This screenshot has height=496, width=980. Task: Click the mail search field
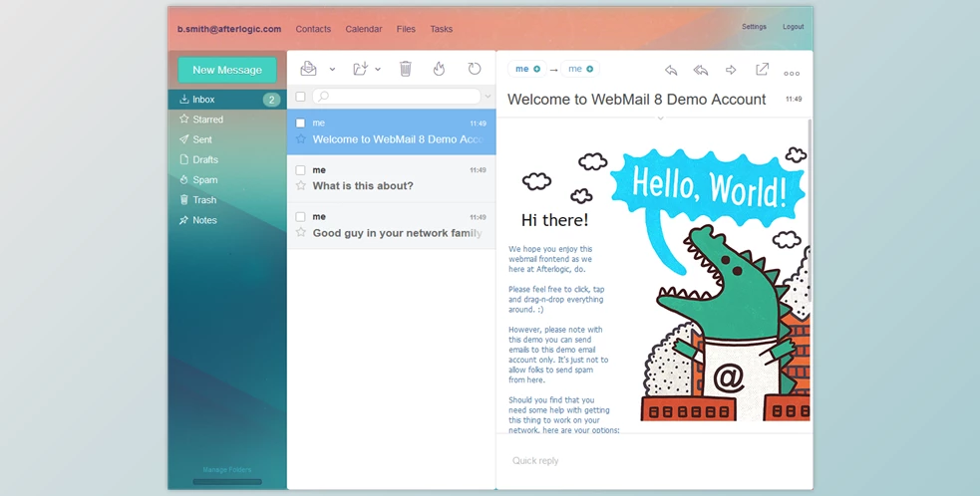(x=397, y=97)
